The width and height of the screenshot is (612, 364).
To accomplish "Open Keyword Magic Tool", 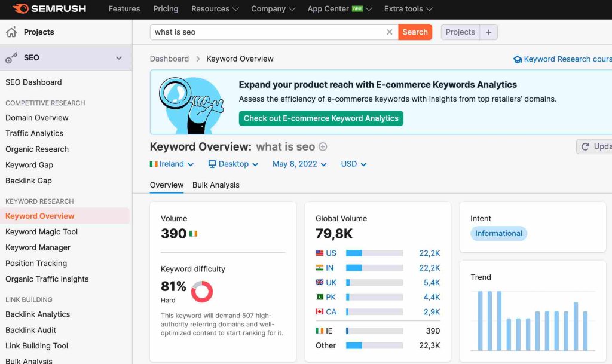I will [x=41, y=232].
